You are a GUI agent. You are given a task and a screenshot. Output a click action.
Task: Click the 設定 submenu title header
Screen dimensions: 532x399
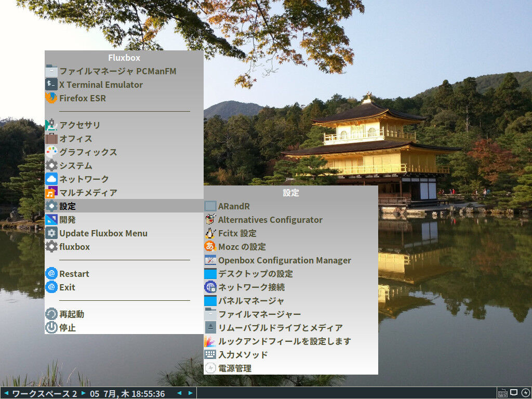[291, 192]
